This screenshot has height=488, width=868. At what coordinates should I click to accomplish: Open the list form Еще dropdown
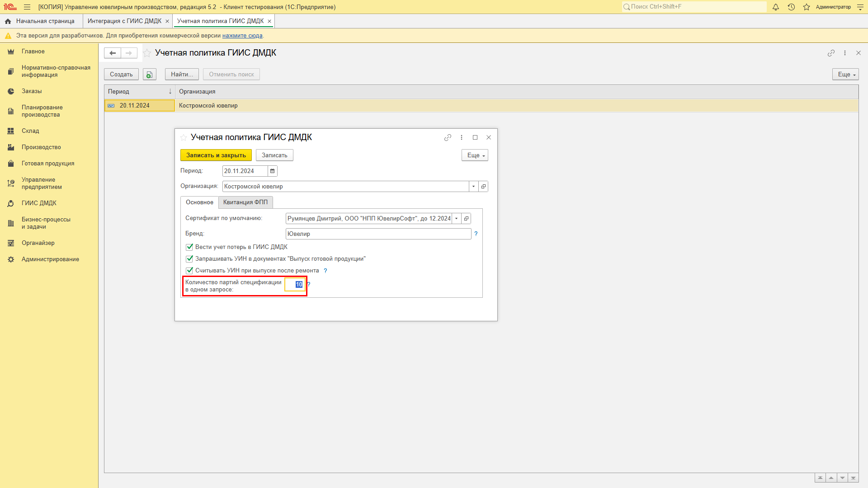point(845,75)
